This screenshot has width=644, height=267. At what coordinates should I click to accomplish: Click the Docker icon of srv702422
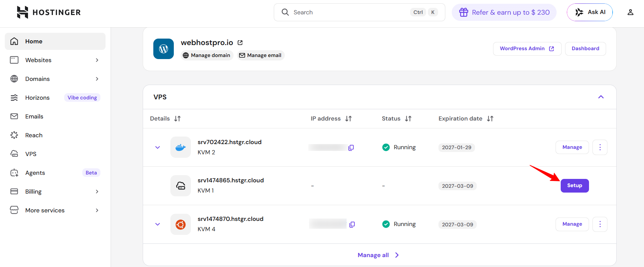181,147
